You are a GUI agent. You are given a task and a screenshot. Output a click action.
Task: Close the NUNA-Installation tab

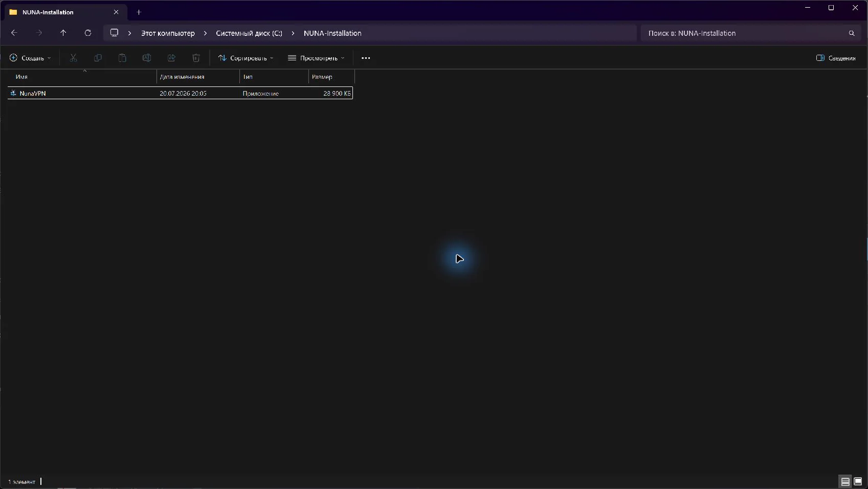[116, 12]
